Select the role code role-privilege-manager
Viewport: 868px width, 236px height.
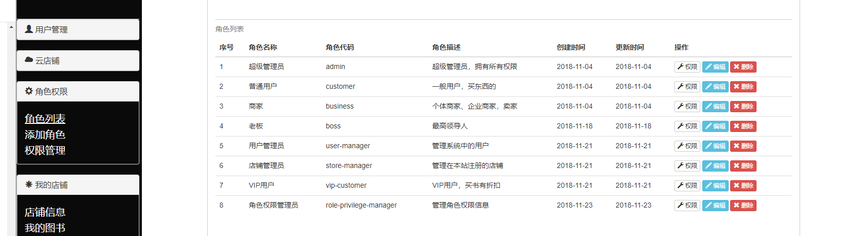(361, 205)
